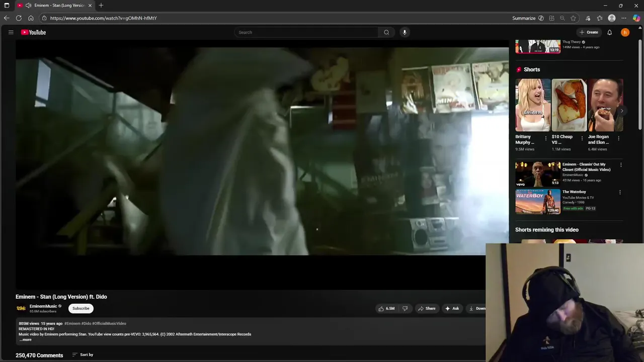Image resolution: width=644 pixels, height=362 pixels.
Task: Focus the YouTube search field
Action: click(306, 32)
